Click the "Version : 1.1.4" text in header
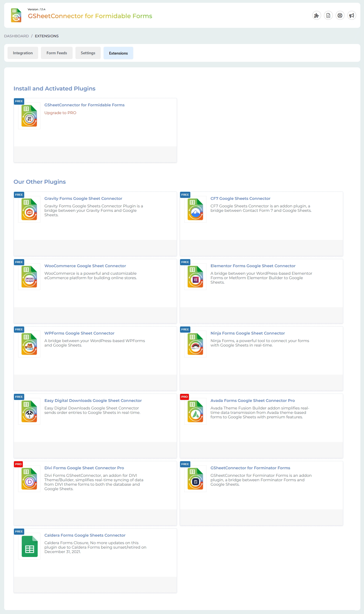The image size is (364, 614). (x=36, y=9)
